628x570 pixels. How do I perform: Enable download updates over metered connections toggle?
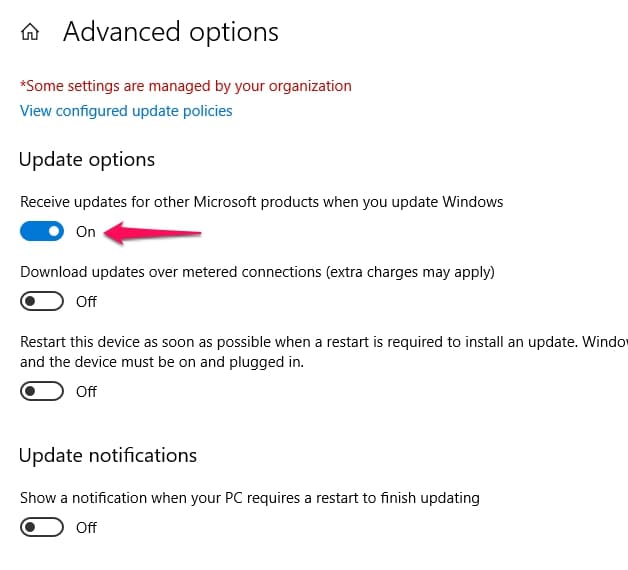click(x=42, y=301)
